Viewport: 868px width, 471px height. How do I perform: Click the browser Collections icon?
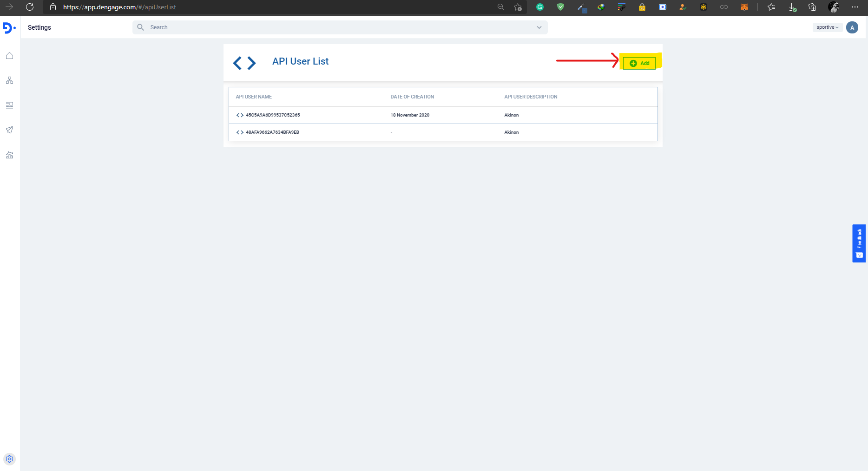click(x=812, y=7)
